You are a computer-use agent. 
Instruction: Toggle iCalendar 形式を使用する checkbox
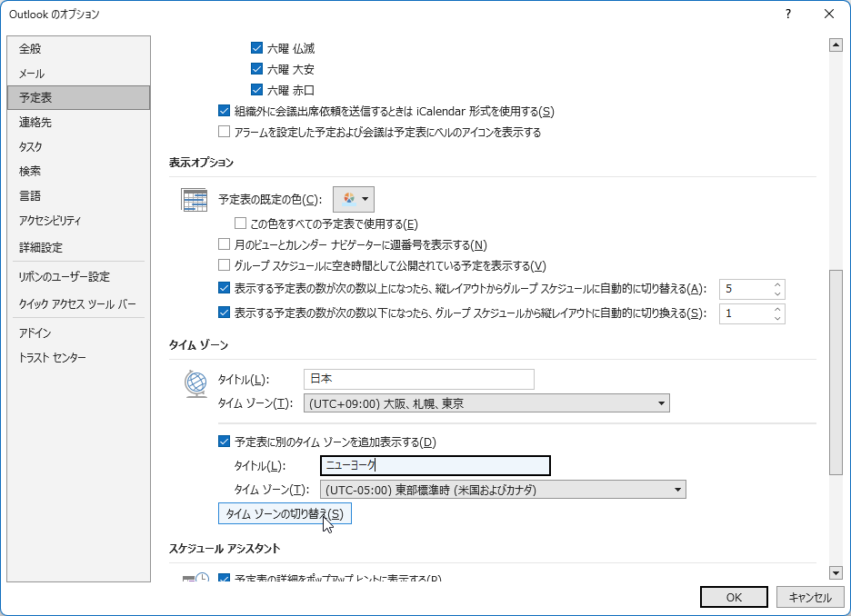coord(225,111)
